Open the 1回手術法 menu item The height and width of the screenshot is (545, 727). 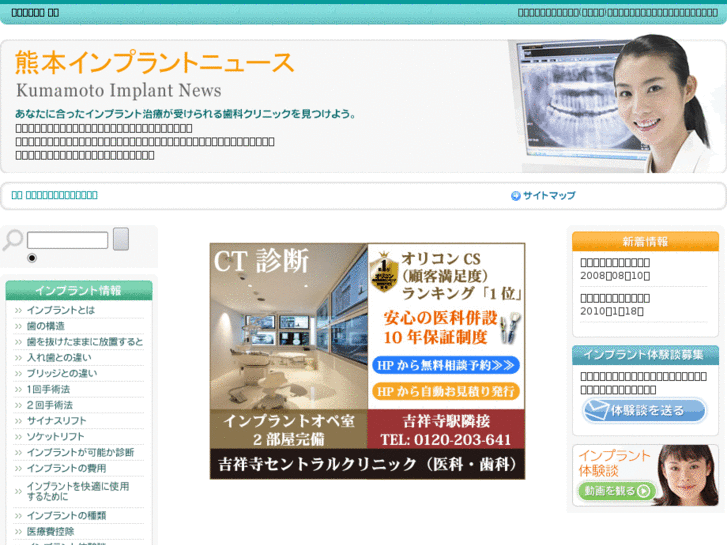click(x=48, y=389)
